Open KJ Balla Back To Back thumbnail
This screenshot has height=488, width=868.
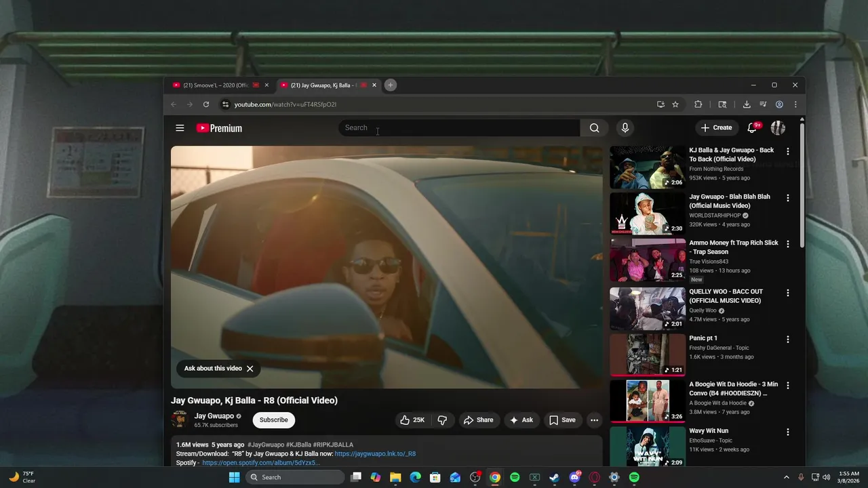pos(648,167)
